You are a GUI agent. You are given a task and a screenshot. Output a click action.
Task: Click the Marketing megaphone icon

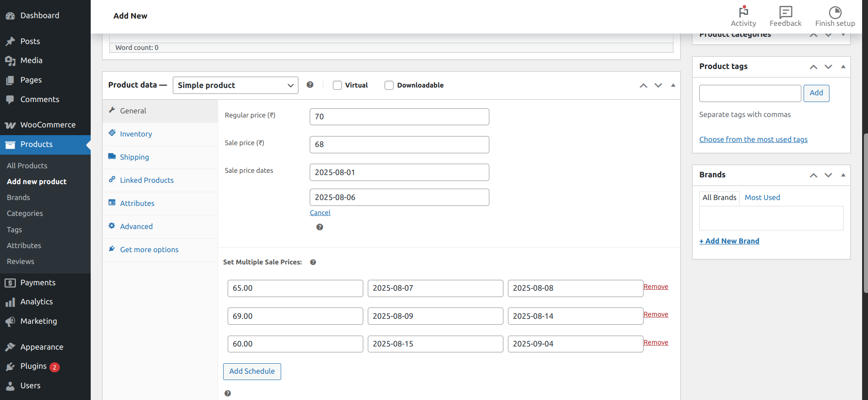(10, 322)
